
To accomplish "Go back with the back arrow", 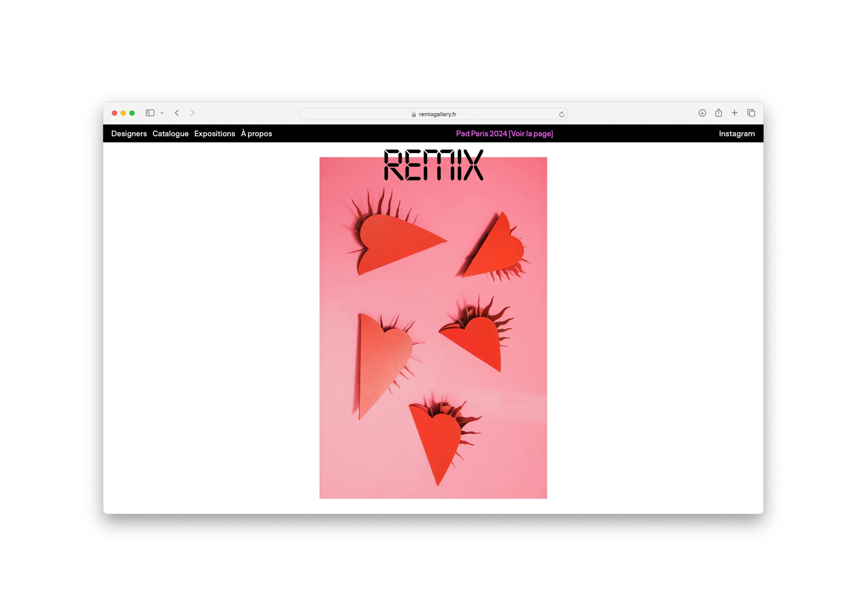I will point(177,113).
